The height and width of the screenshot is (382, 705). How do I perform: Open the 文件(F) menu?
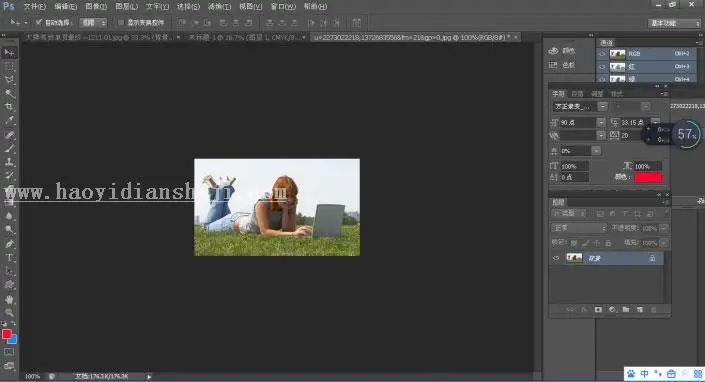(x=35, y=7)
